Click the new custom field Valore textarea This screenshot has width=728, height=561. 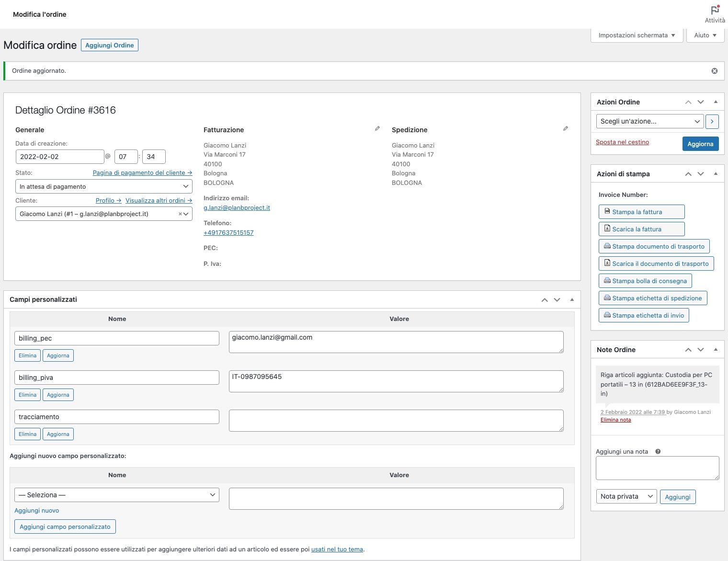pyautogui.click(x=396, y=499)
